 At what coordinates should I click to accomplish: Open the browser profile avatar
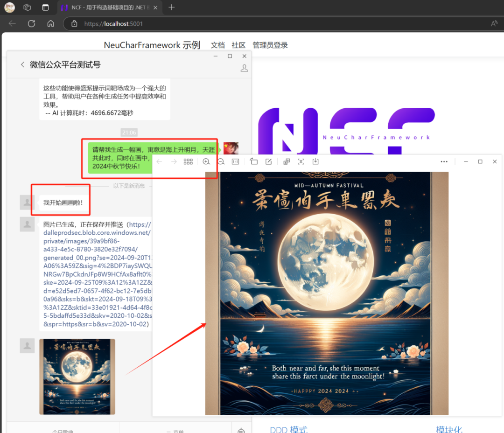pos(9,7)
